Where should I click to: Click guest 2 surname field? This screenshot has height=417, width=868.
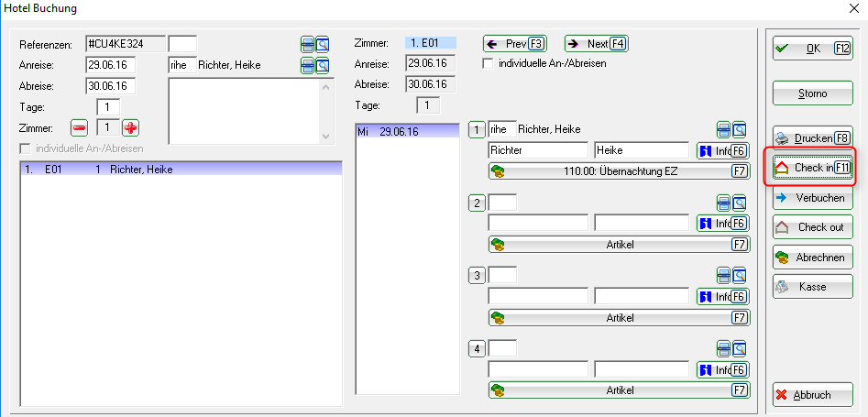coord(538,224)
